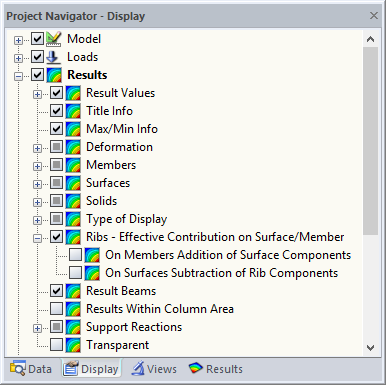Toggle the Surfaces checkbox
This screenshot has height=385, width=386.
click(x=56, y=183)
